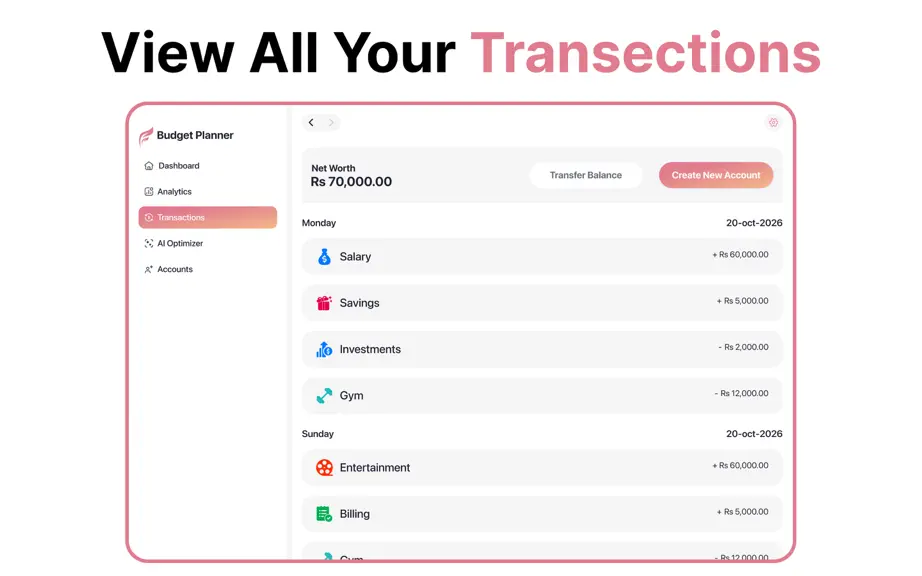Viewport: 922px width, 576px height.
Task: Click the Investments chart icon
Action: [324, 349]
